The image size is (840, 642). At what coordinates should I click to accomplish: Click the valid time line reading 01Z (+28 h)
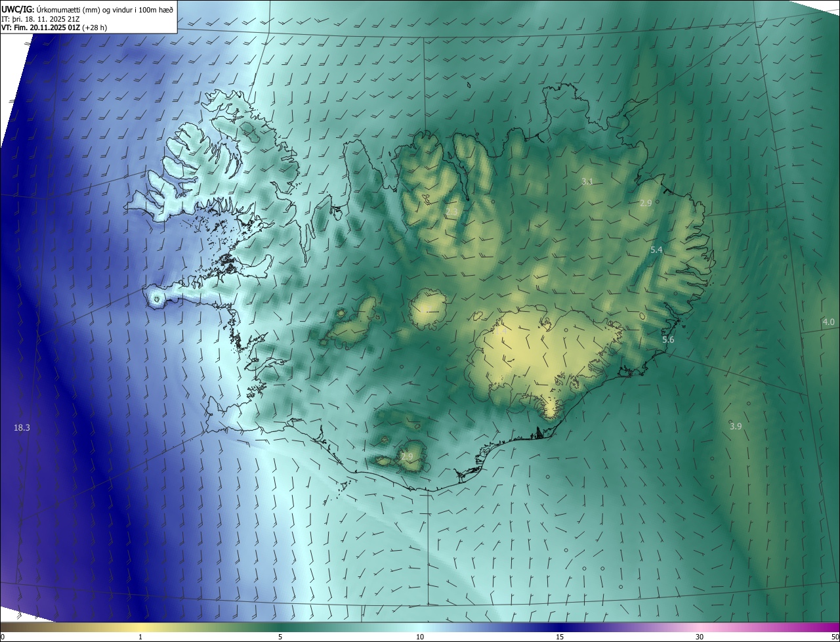coord(54,28)
